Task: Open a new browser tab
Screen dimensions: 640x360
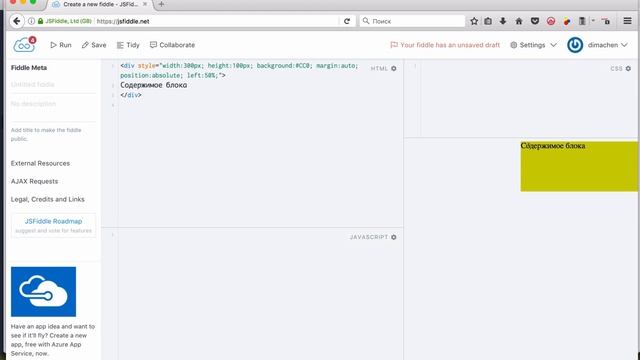Action: coord(161,4)
